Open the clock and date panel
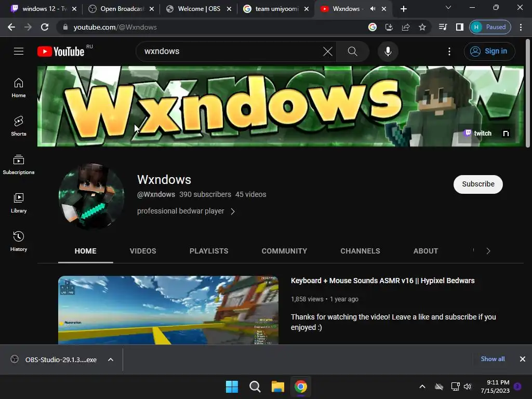Viewport: 532px width, 399px height. point(495,387)
